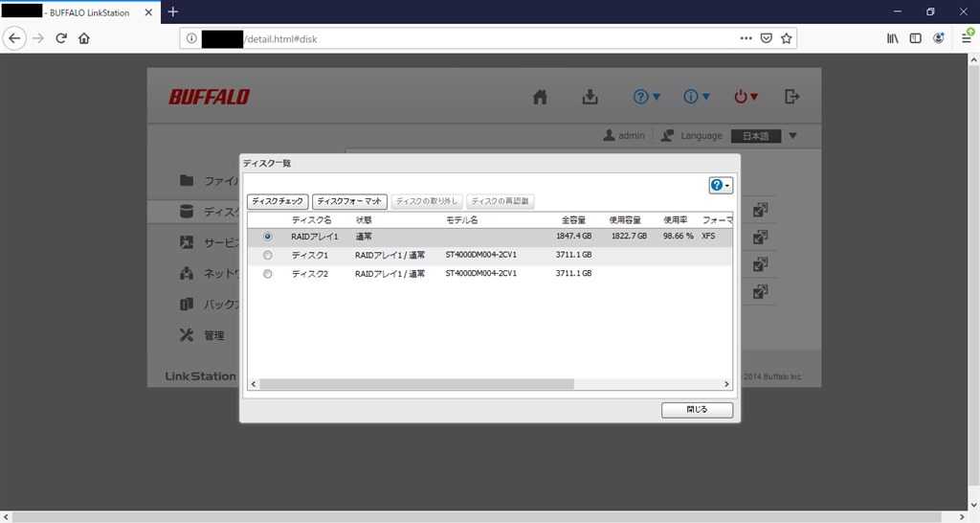The height and width of the screenshot is (523, 980).
Task: Click the 使用容量 column header
Action: click(625, 220)
